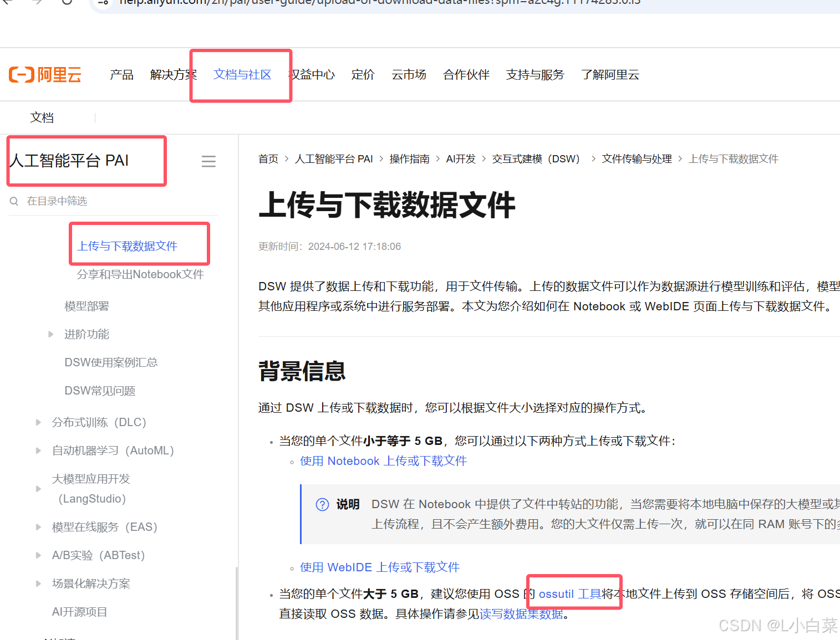
Task: Focus the 在目录中筛选 filter field
Action: pos(113,201)
